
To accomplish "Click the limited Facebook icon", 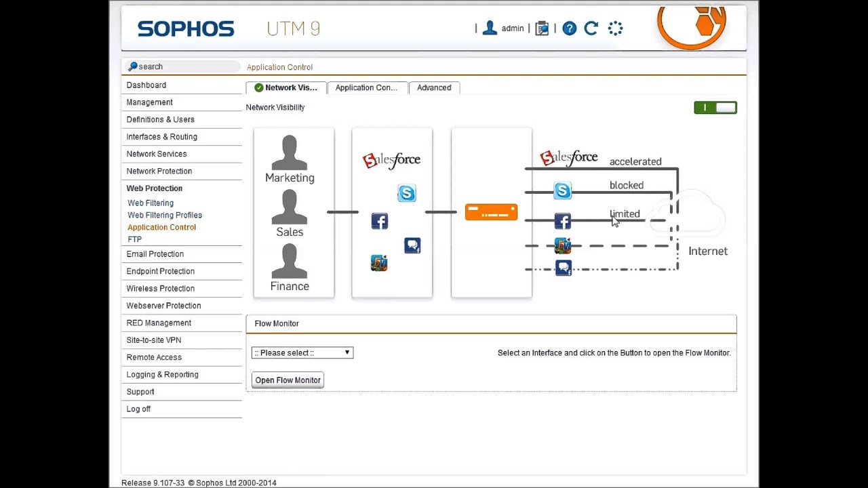I will [563, 221].
